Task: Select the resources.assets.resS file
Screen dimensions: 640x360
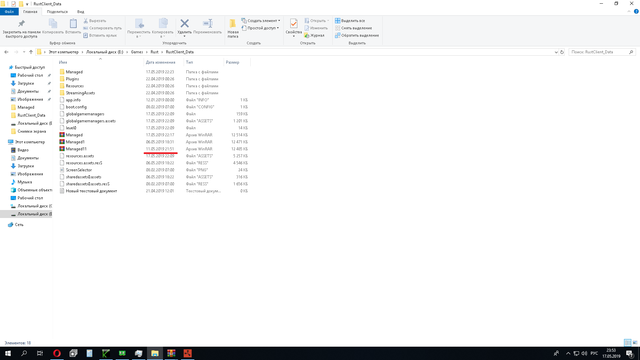Action: click(x=84, y=163)
